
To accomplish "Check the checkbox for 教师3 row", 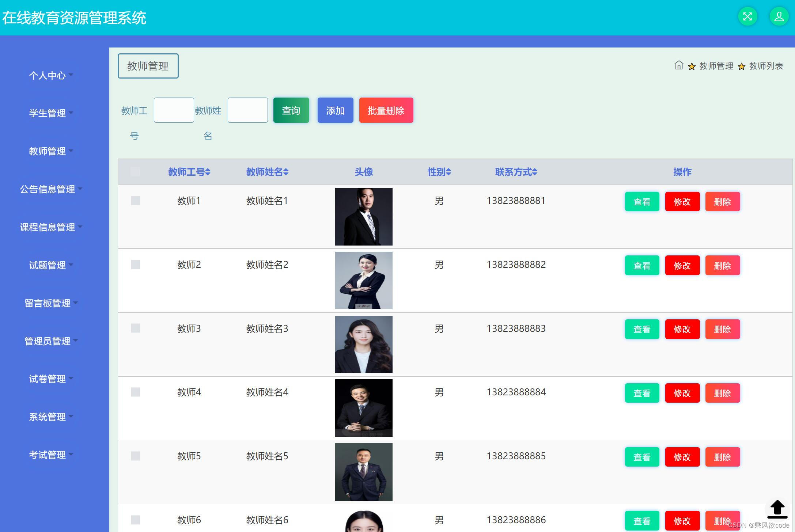I will pos(135,328).
